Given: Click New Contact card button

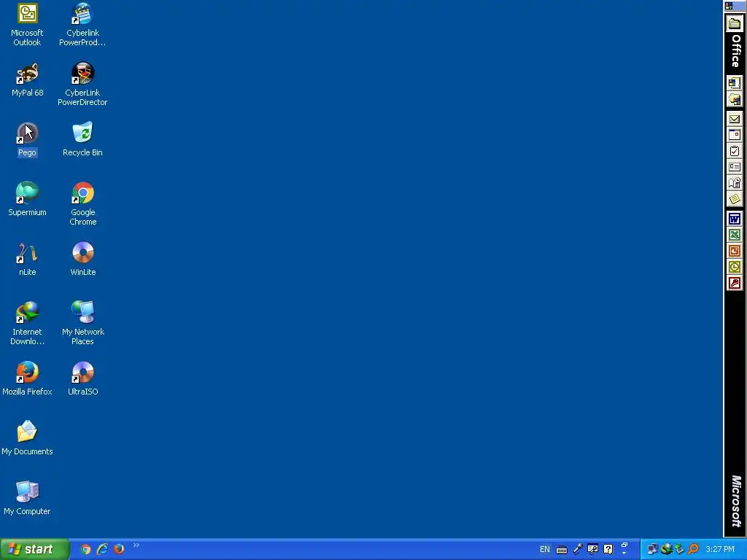Looking at the screenshot, I should tap(734, 167).
